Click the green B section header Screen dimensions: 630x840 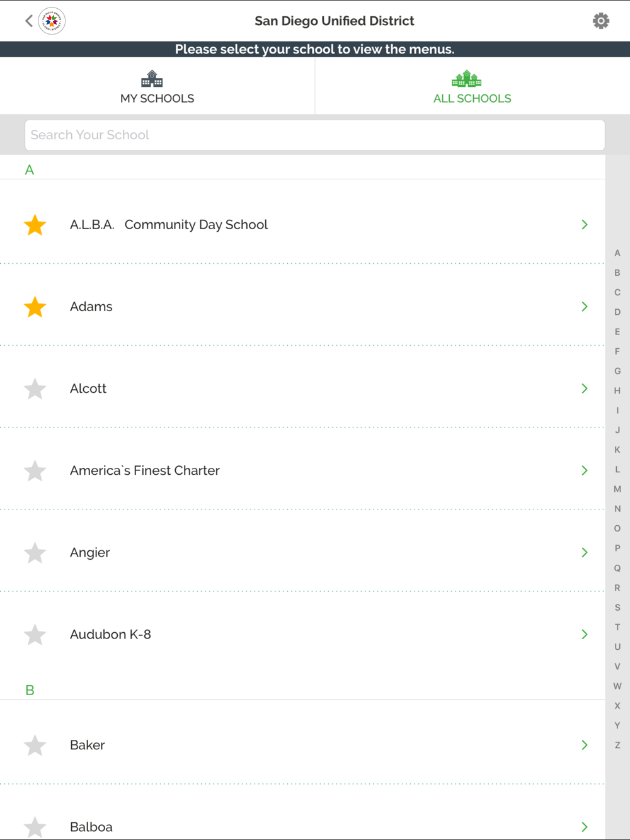tap(30, 690)
